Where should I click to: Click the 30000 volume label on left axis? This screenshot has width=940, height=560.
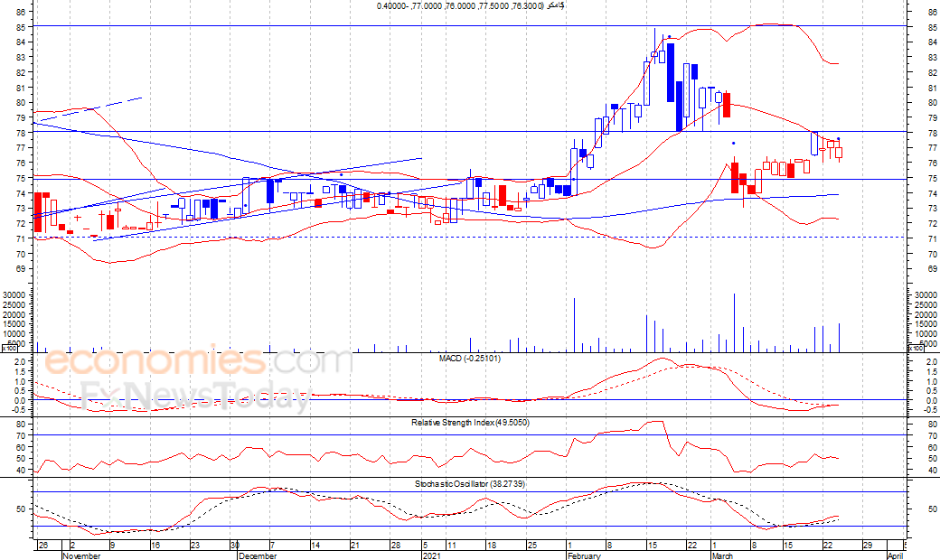(x=14, y=294)
